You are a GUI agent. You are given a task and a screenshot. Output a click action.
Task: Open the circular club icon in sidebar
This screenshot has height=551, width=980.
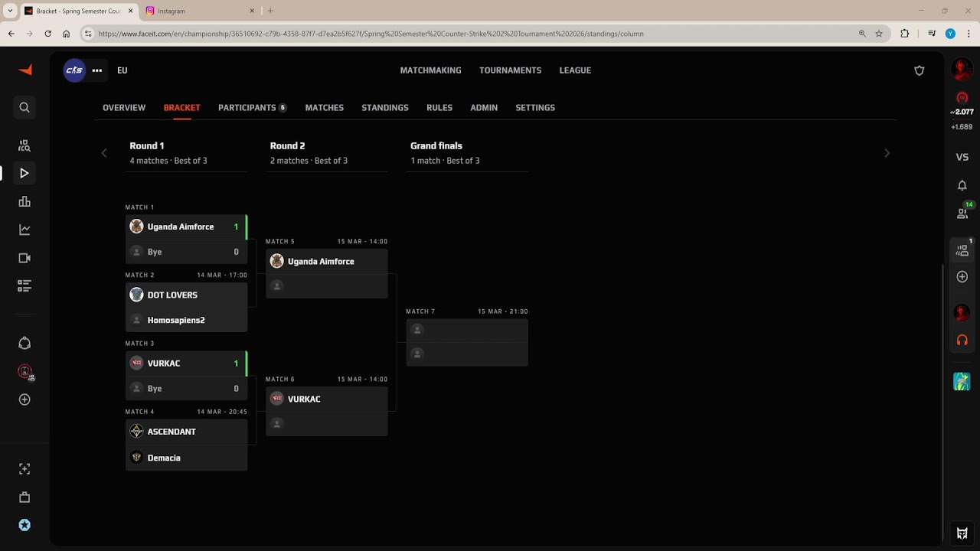24,344
